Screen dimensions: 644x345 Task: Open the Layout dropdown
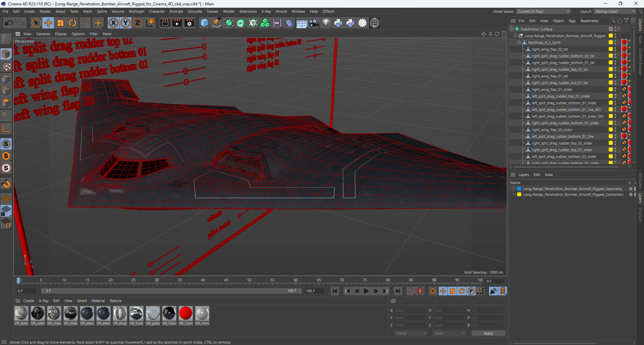[x=614, y=11]
